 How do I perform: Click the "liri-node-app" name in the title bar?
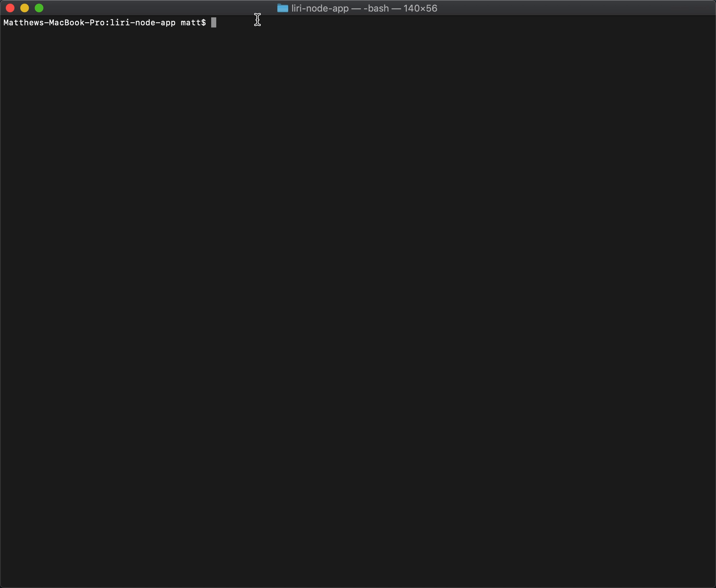(x=320, y=8)
